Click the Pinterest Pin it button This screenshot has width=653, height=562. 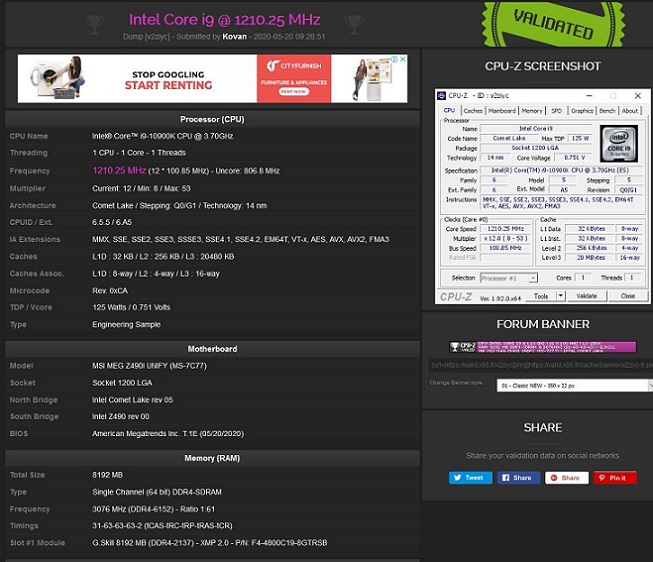pyautogui.click(x=615, y=478)
